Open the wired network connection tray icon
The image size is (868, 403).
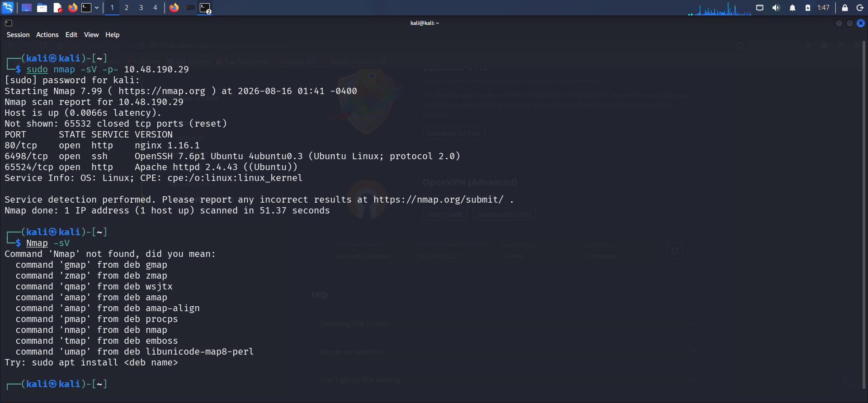760,8
